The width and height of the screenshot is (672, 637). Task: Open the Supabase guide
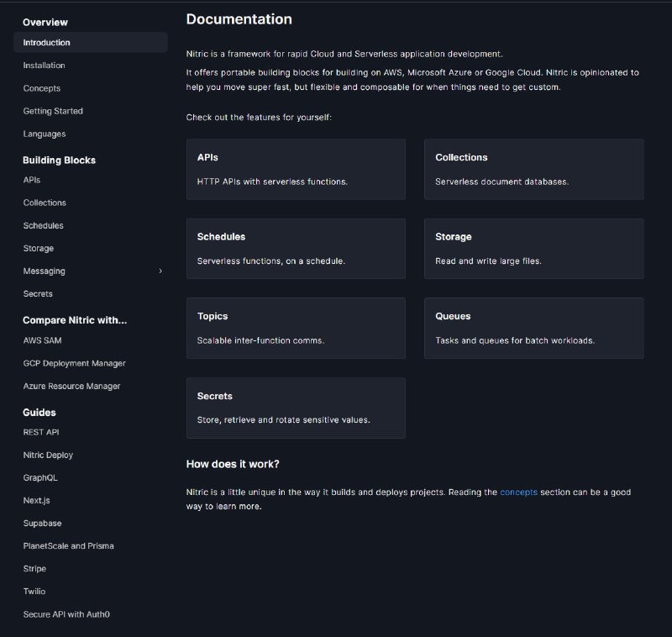pos(43,523)
